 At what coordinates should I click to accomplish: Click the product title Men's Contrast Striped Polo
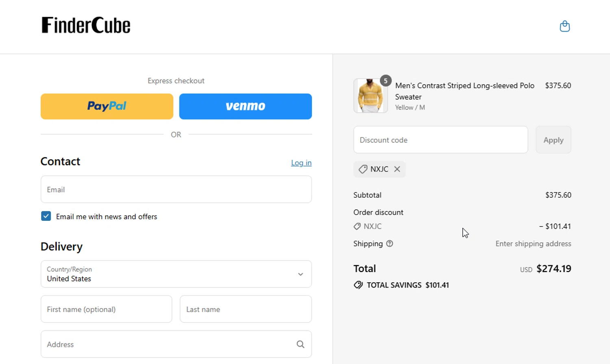465,91
